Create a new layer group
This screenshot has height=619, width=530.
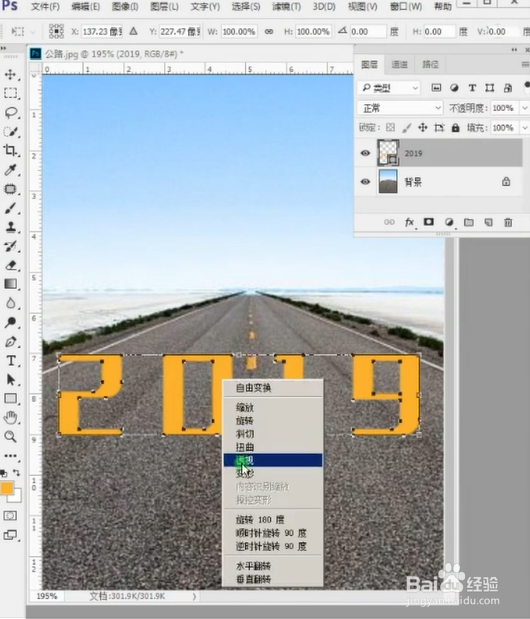click(469, 222)
